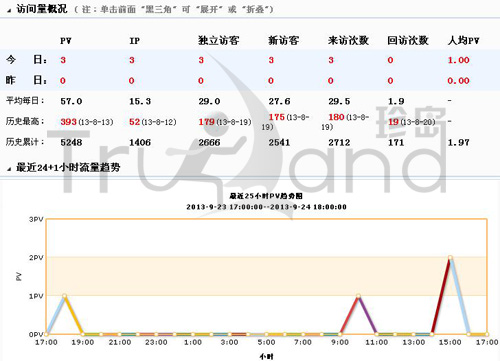Screen dimensions: 500x361
Task: Click the chart title 最近25小时PV趋势图
Action: (x=266, y=196)
